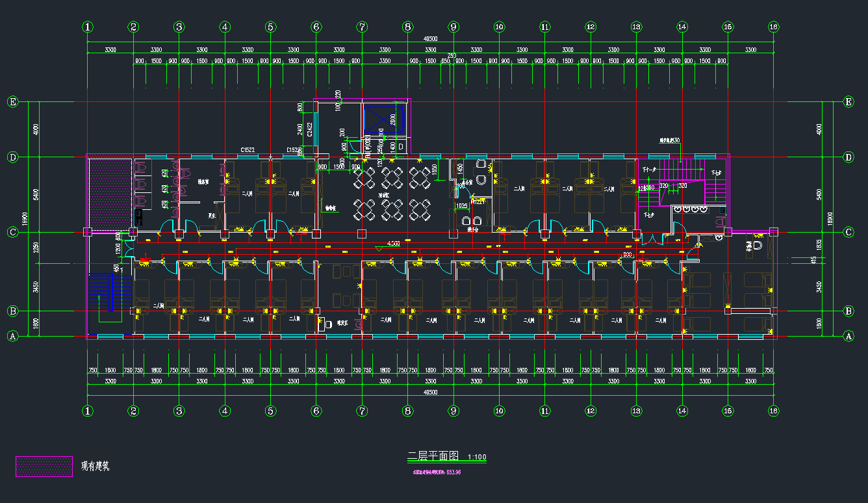Select the 现有建筑 legend label

pyautogui.click(x=95, y=466)
